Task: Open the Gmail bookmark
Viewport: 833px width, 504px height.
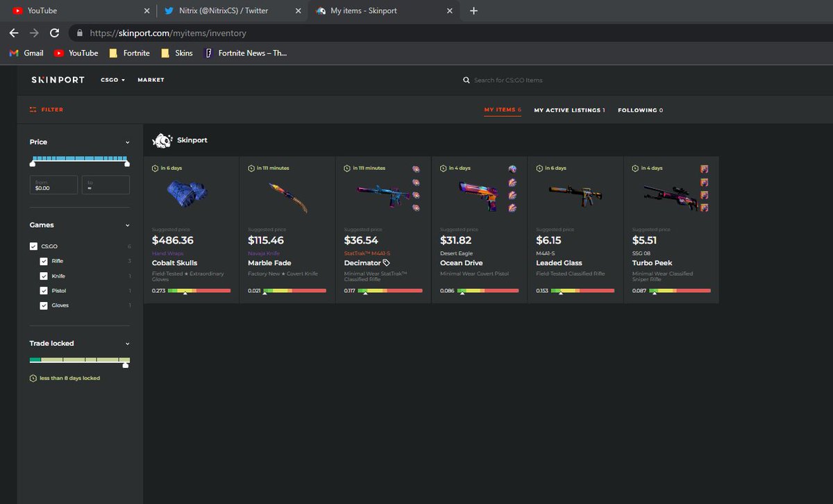Action: [x=26, y=53]
